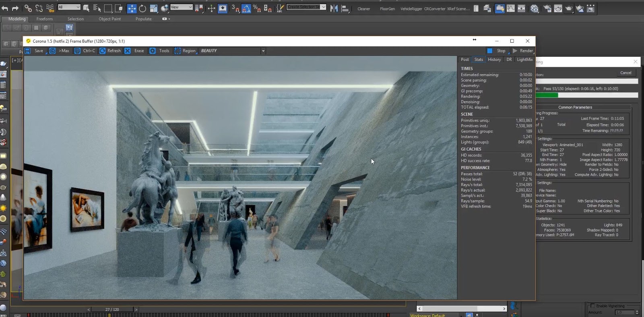Click the green render progress bar
Screen dimensions: 644x317
tap(547, 95)
